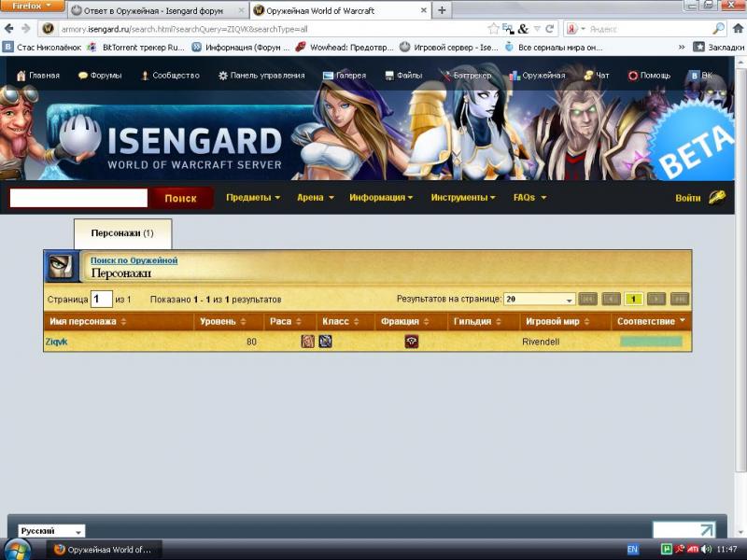
Task: Open Сообщество in the top navigation
Action: pos(171,76)
